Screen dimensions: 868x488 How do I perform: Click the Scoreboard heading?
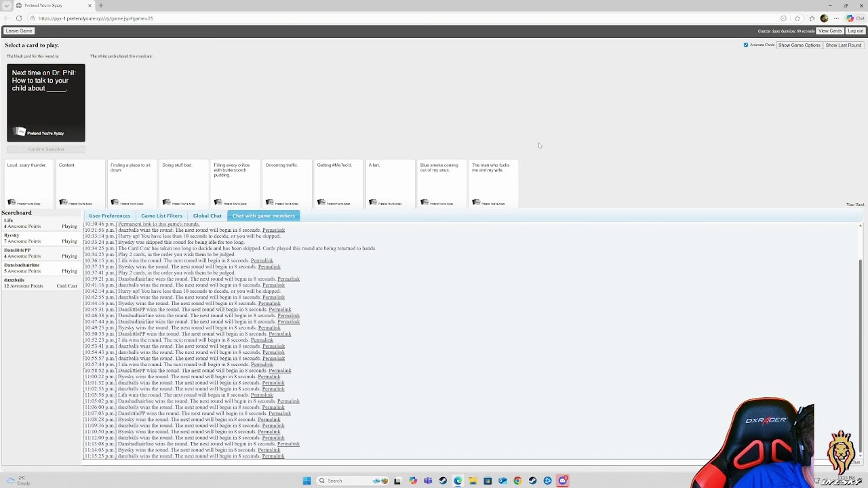click(16, 213)
